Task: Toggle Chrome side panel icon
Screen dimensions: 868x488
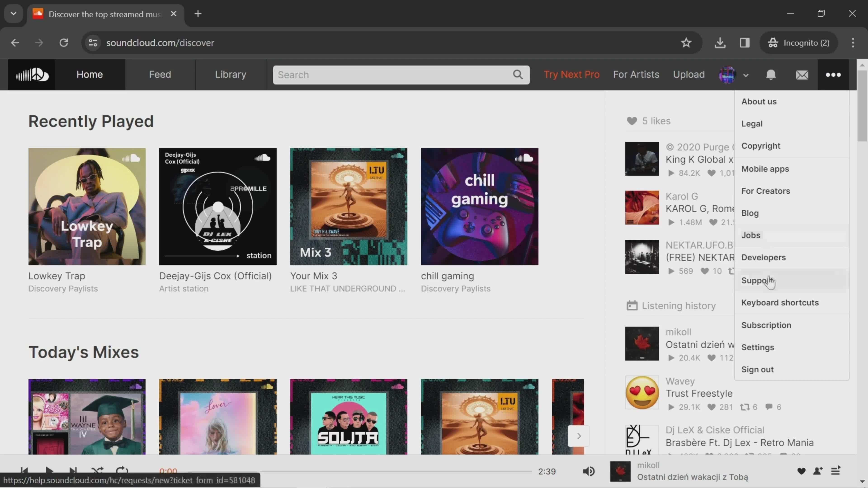Action: [745, 43]
